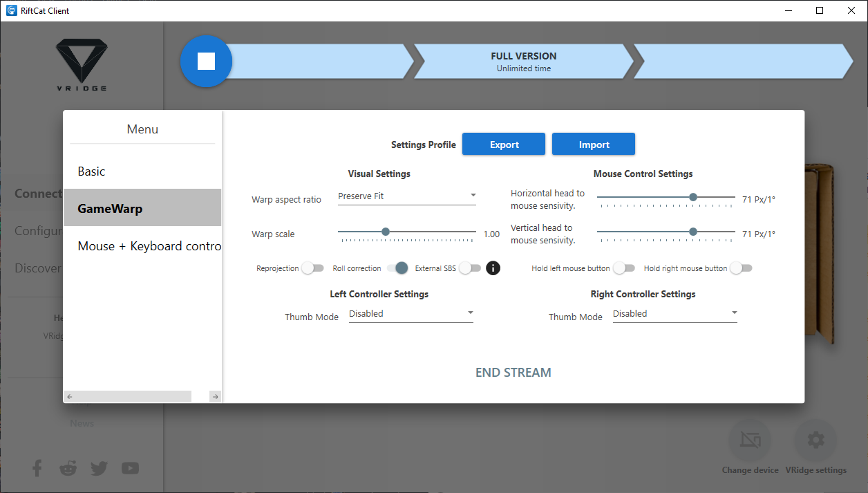Toggle Hold right mouse button switch
Viewport: 868px width, 493px height.
pos(741,268)
